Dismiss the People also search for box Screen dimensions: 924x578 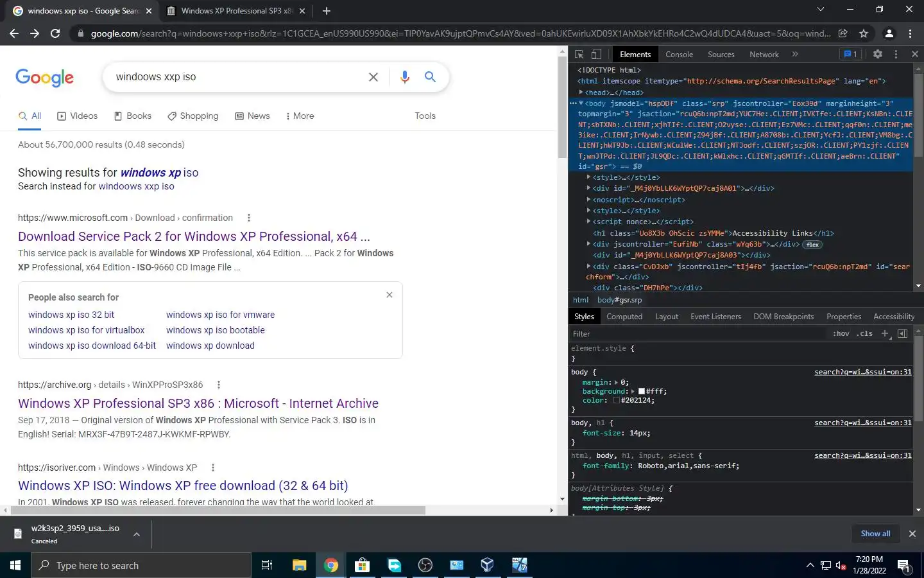pyautogui.click(x=389, y=295)
